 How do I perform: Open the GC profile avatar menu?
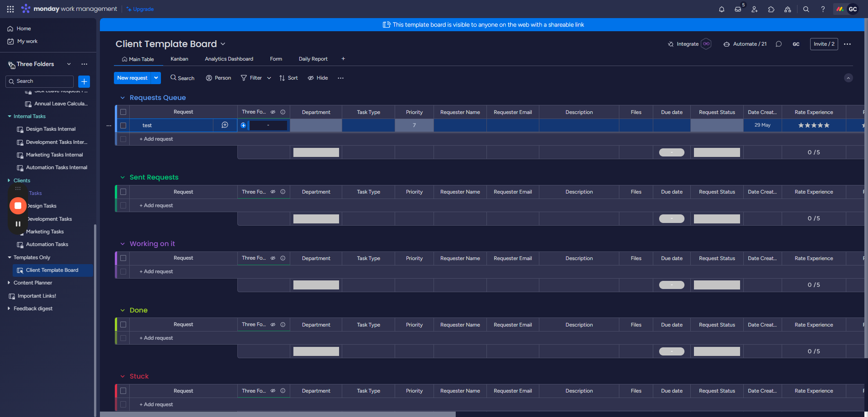[x=853, y=9]
